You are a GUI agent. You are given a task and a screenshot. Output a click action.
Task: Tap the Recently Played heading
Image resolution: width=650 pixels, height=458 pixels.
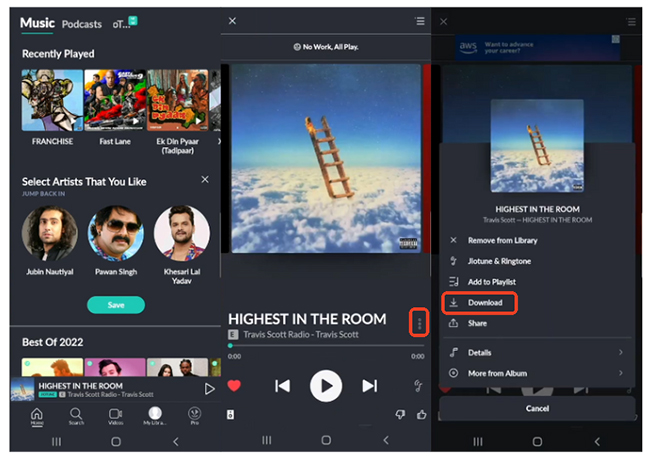pyautogui.click(x=58, y=54)
